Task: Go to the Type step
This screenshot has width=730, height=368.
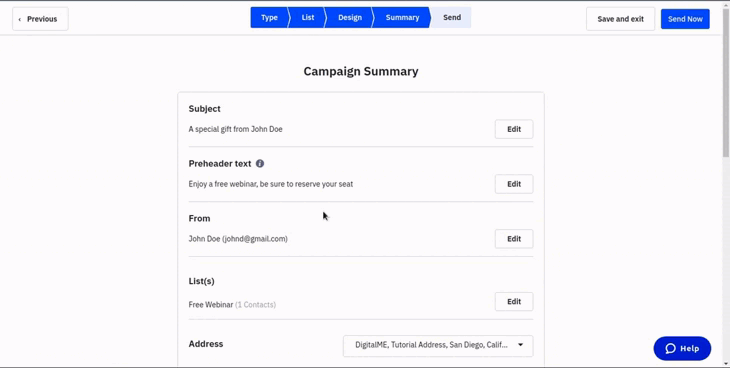Action: 269,18
